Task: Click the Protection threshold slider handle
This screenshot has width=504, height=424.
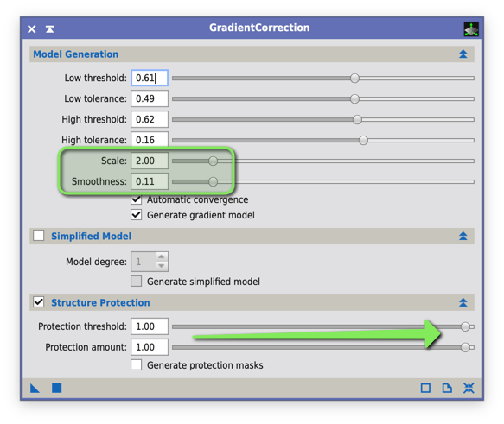Action: pos(465,326)
